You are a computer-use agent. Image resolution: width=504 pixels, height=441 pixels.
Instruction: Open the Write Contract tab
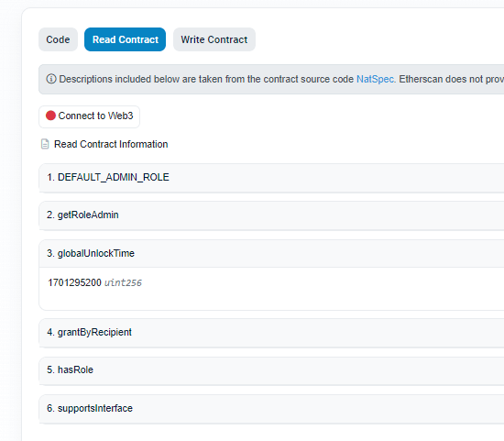tap(214, 39)
